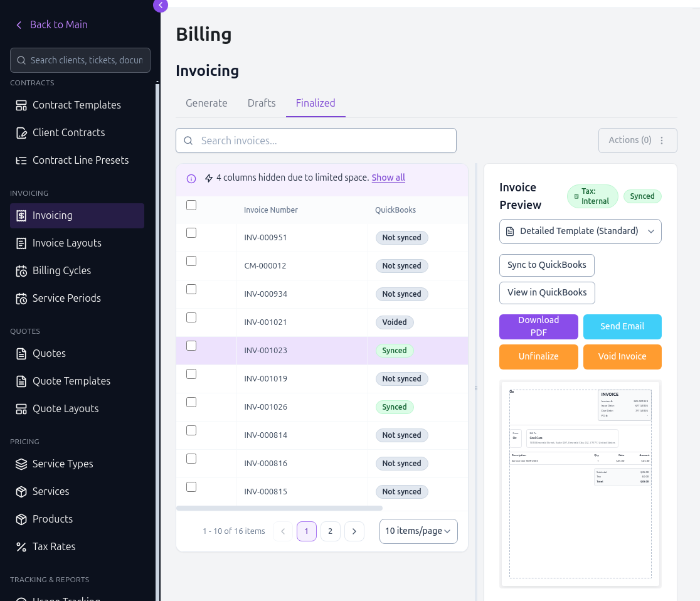Check the box for INV-001026
The image size is (700, 601).
coord(191,402)
